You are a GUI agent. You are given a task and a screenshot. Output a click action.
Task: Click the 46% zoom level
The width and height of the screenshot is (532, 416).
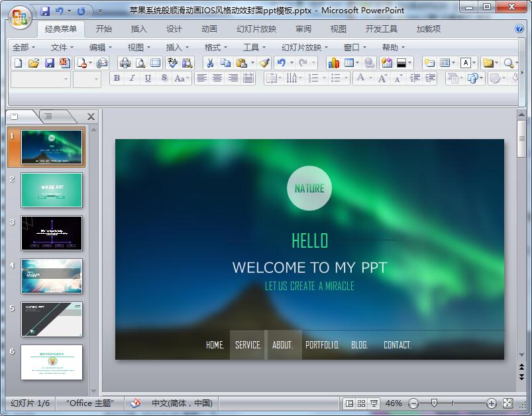394,403
